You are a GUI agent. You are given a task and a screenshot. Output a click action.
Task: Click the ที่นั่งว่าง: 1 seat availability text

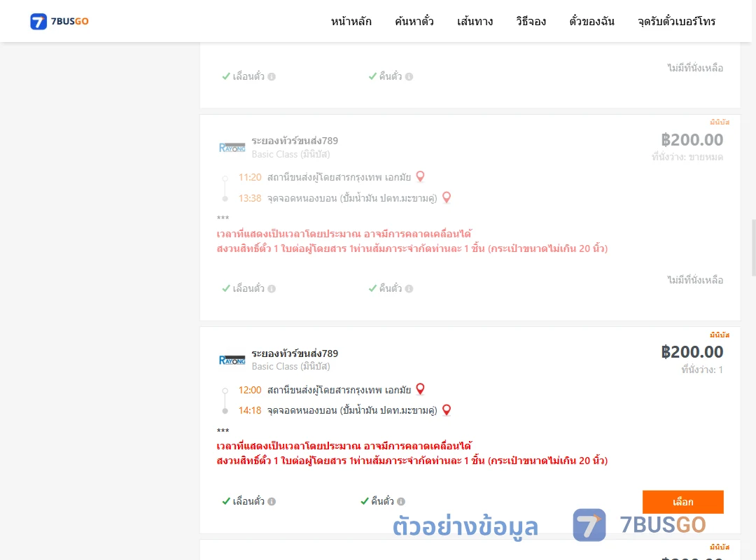(x=702, y=370)
